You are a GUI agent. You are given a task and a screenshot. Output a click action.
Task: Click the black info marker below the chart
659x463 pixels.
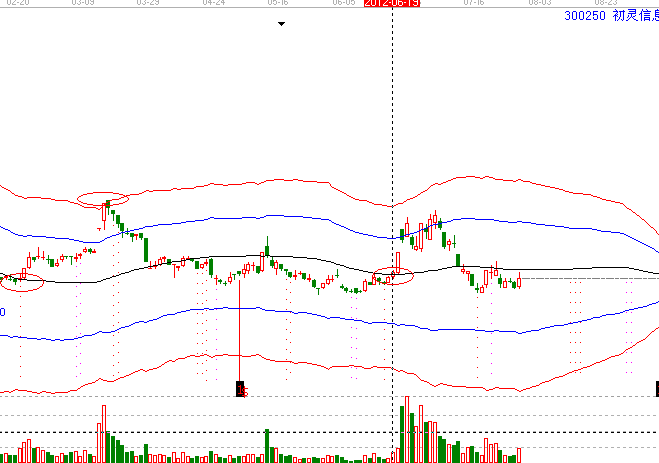point(239,388)
